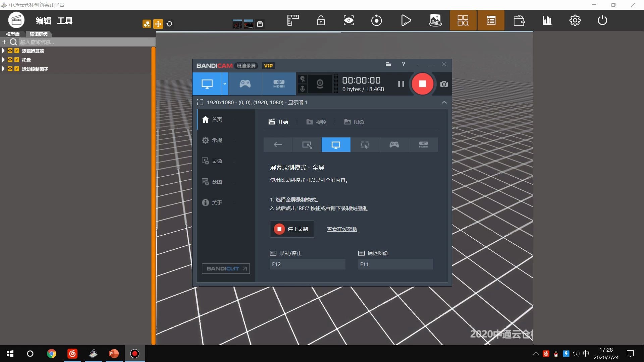This screenshot has height=362, width=644.
Task: Click the Bandicam screenshot camera icon
Action: pos(444,84)
